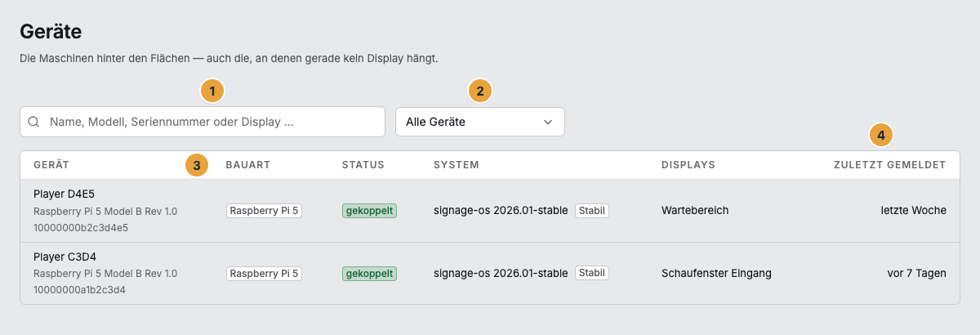Screen dimensions: 980x335
Task: Sort by the Gerät column header
Action: (x=51, y=165)
